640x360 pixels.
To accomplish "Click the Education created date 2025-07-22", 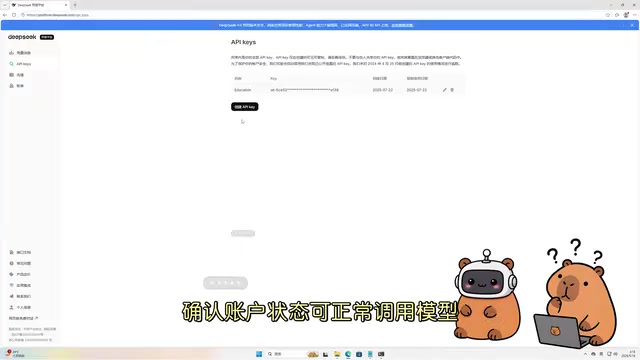I will click(382, 90).
